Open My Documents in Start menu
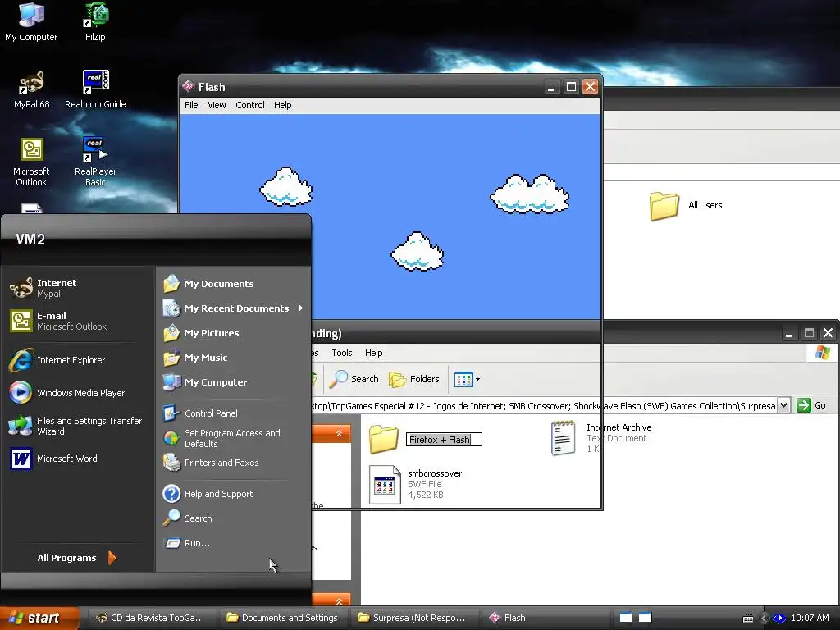This screenshot has height=630, width=840. coord(208,283)
